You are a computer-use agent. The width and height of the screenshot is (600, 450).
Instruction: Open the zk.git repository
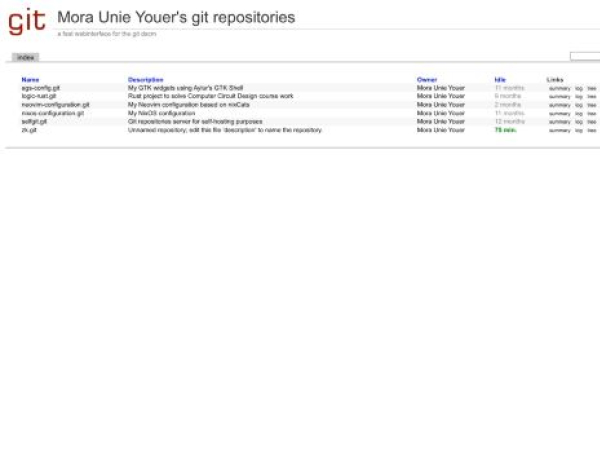pyautogui.click(x=29, y=130)
